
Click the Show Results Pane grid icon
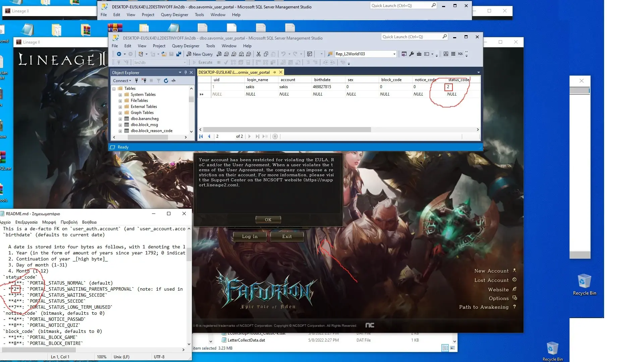(x=453, y=54)
